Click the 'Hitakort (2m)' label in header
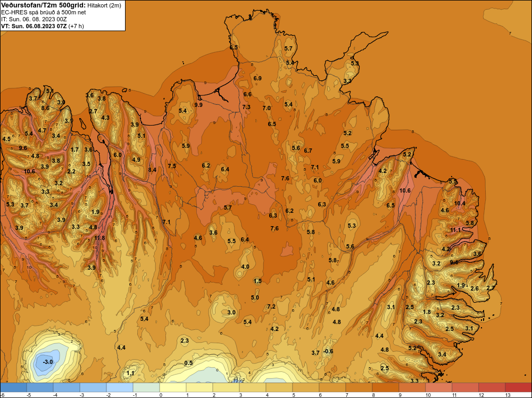Viewport: 532px width, 398px height. (x=104, y=5)
